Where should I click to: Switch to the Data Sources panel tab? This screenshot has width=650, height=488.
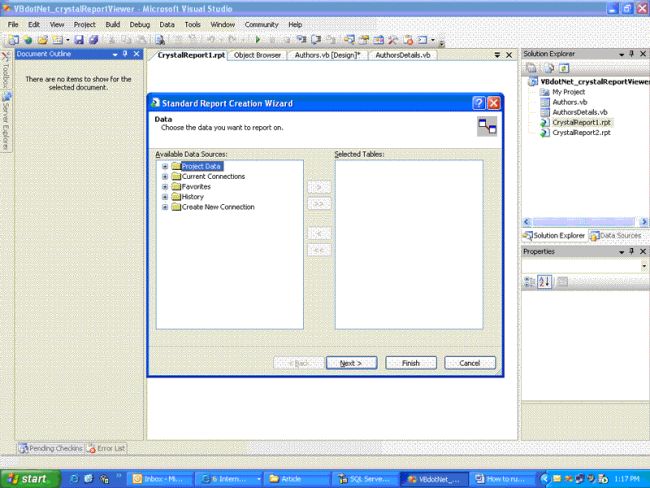pos(616,236)
